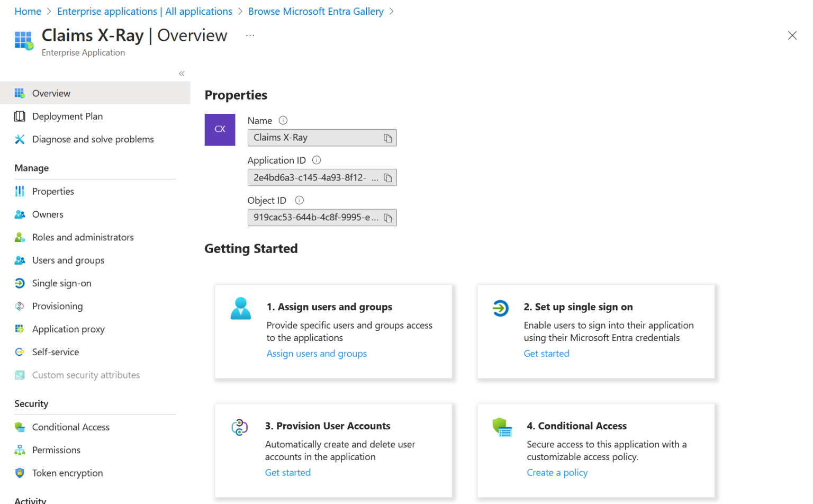This screenshot has width=813, height=504.
Task: Click the Token encryption icon
Action: tap(20, 473)
